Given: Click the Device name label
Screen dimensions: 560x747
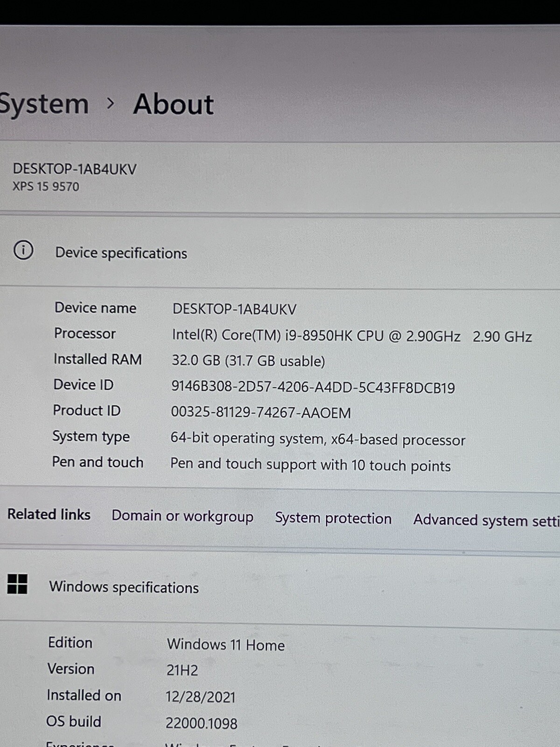Looking at the screenshot, I should [x=95, y=308].
